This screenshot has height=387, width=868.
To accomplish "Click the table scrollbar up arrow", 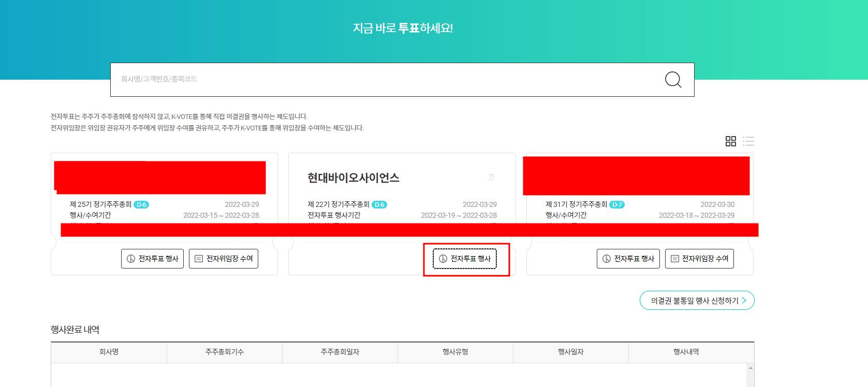I will (x=751, y=368).
